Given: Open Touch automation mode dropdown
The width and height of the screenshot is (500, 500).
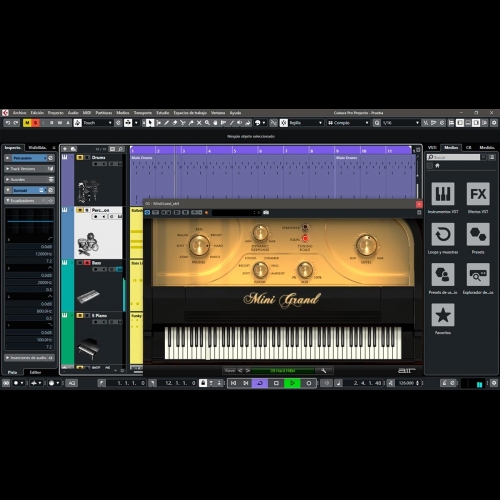Looking at the screenshot, I should pyautogui.click(x=97, y=123).
